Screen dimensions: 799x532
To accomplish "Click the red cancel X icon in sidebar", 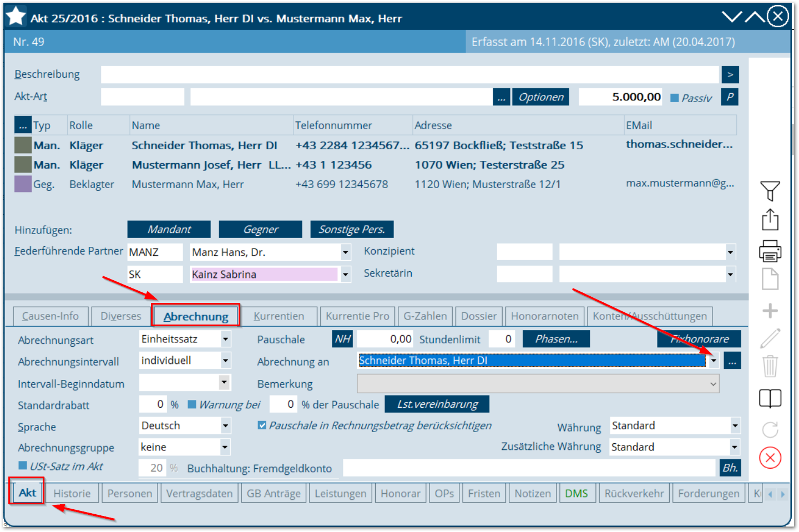I will click(x=770, y=458).
